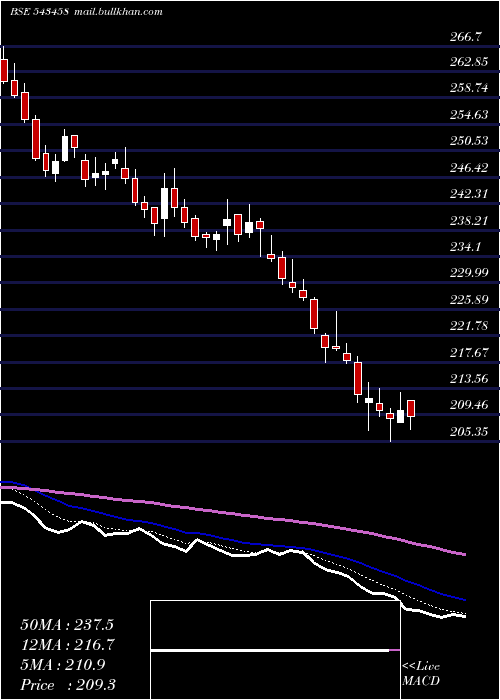Viewport: 500px width, 700px height.
Task: Select the 246.42 price axis label
Action: coord(469,168)
